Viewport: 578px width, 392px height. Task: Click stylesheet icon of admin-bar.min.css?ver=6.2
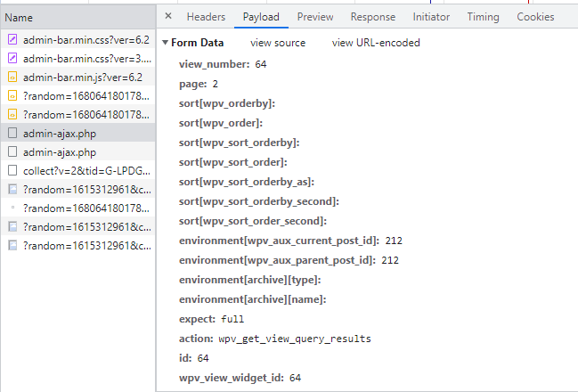[12, 39]
